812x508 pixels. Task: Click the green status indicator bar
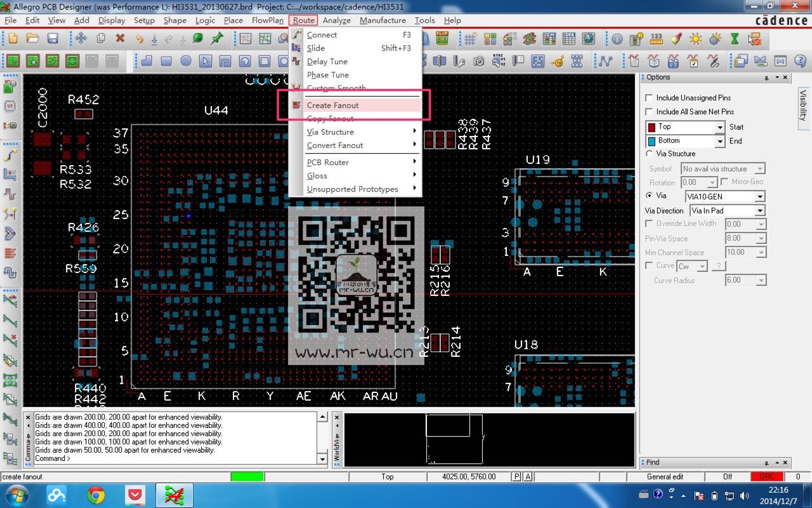247,476
